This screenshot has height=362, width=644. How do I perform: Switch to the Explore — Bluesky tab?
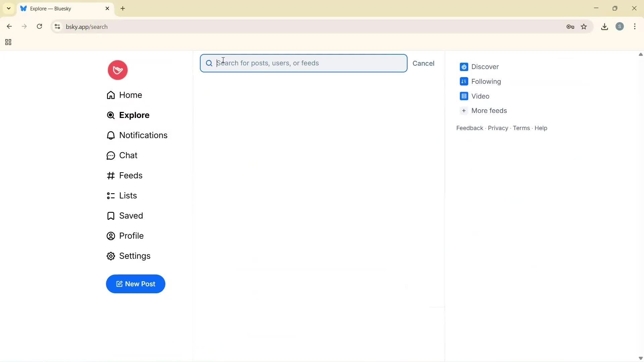(60, 8)
